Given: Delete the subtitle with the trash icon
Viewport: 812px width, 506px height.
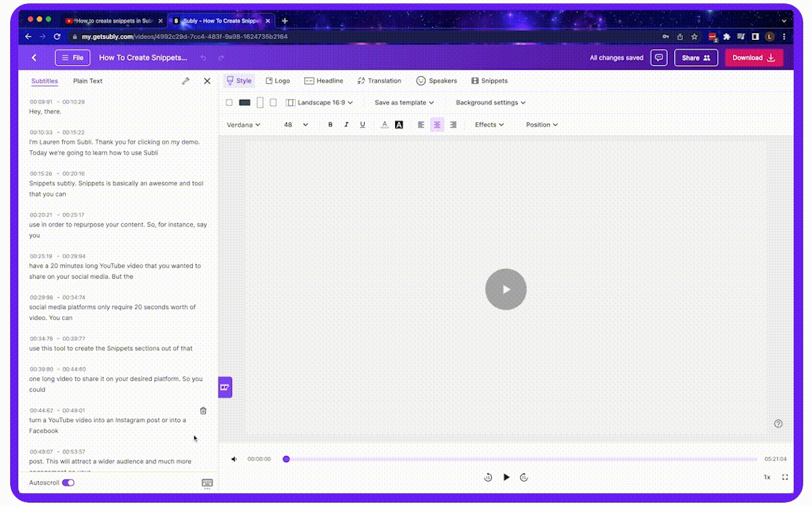Looking at the screenshot, I should click(x=203, y=411).
